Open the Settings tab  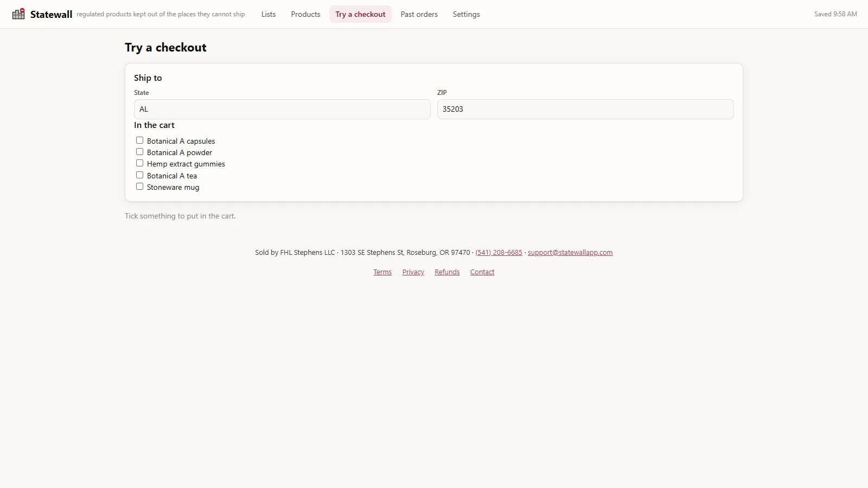(467, 14)
